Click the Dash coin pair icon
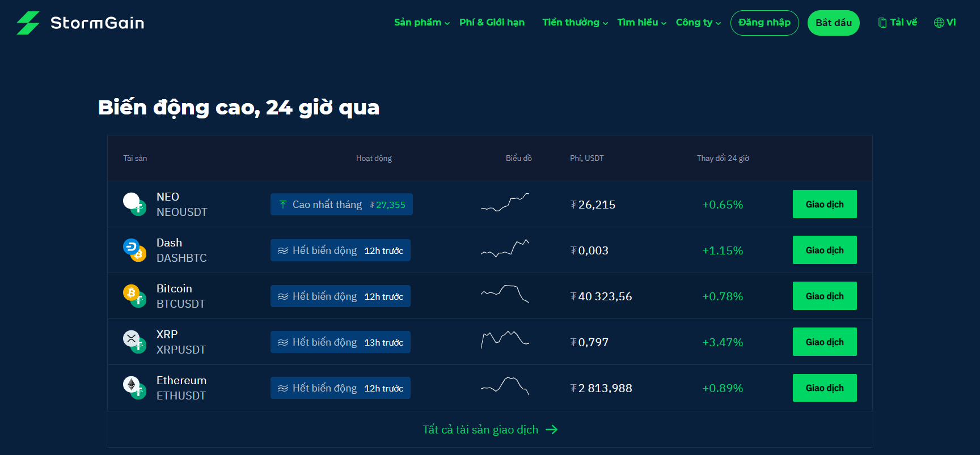The height and width of the screenshot is (455, 980). pos(135,250)
